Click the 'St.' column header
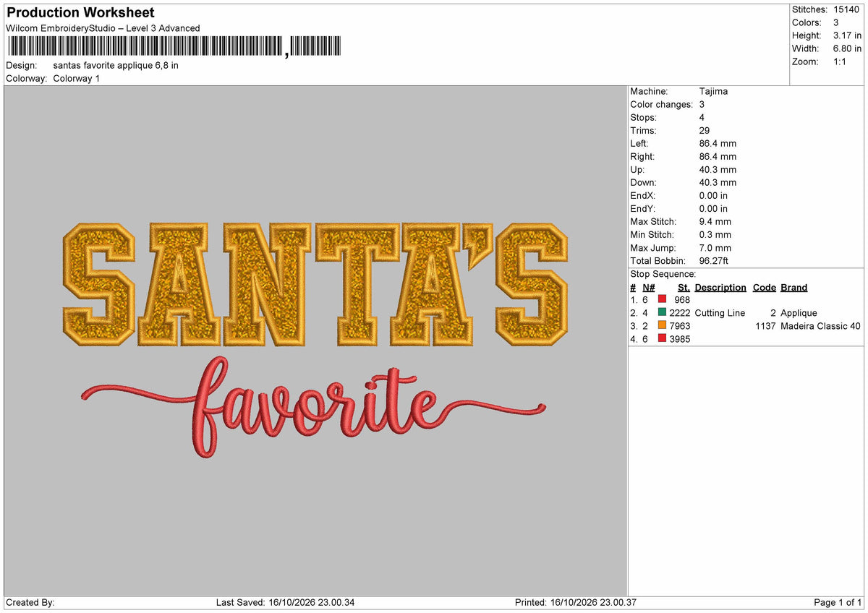The height and width of the screenshot is (613, 868). [684, 287]
